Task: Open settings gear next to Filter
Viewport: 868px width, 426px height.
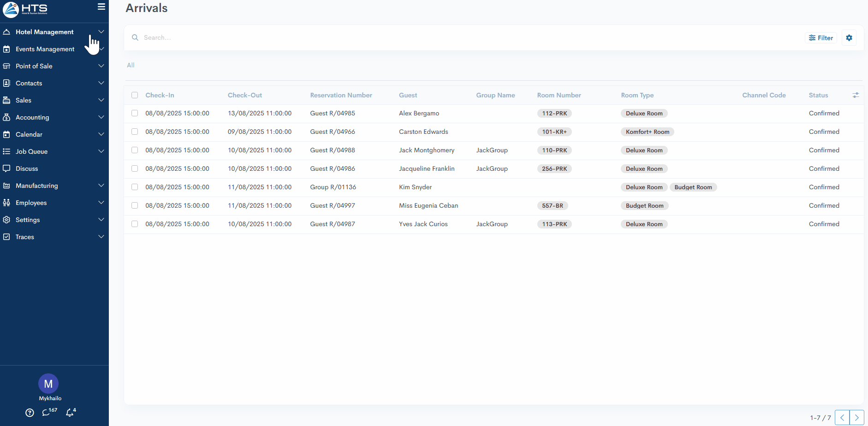Action: [849, 38]
